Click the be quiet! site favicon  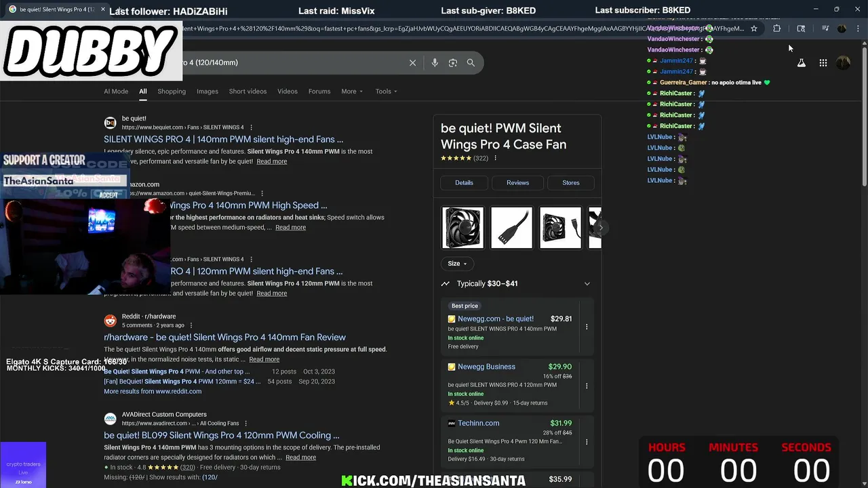coord(110,123)
